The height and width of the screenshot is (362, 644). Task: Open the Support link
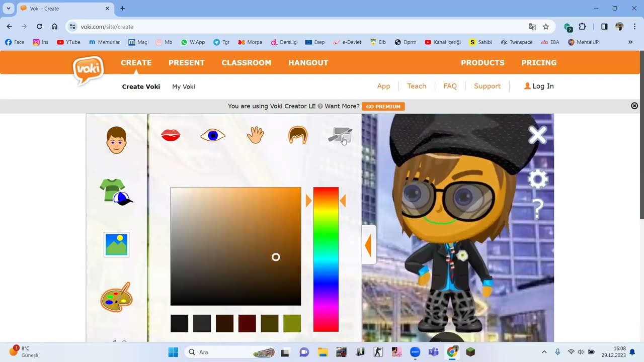click(x=487, y=86)
